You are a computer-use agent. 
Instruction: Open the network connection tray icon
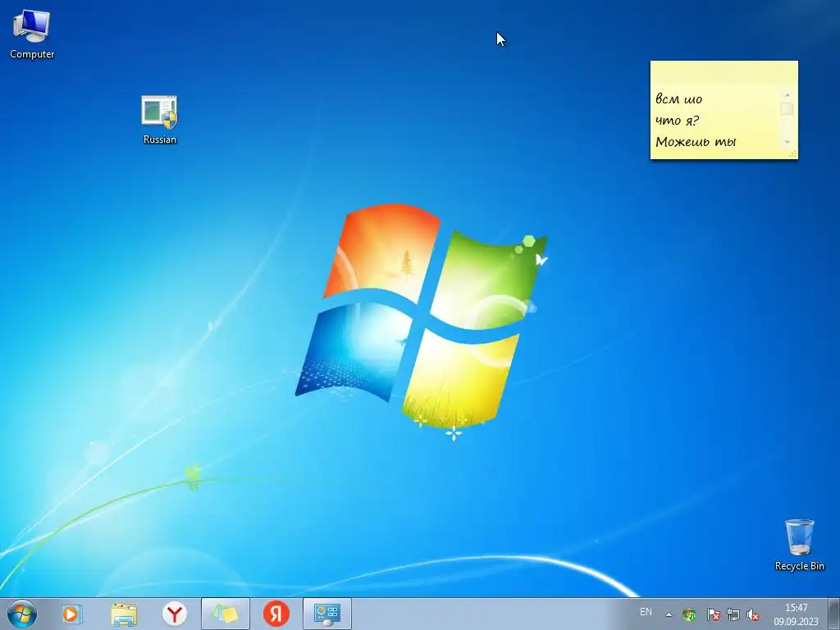[733, 614]
